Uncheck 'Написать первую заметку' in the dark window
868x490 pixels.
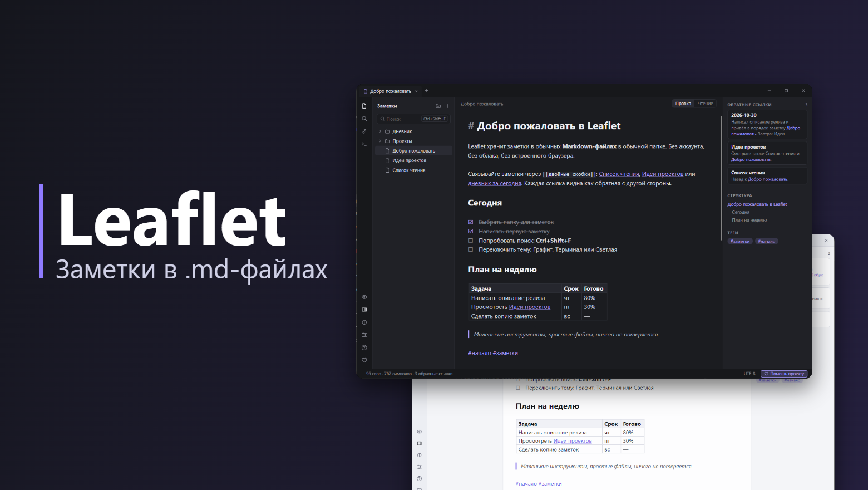coord(471,231)
